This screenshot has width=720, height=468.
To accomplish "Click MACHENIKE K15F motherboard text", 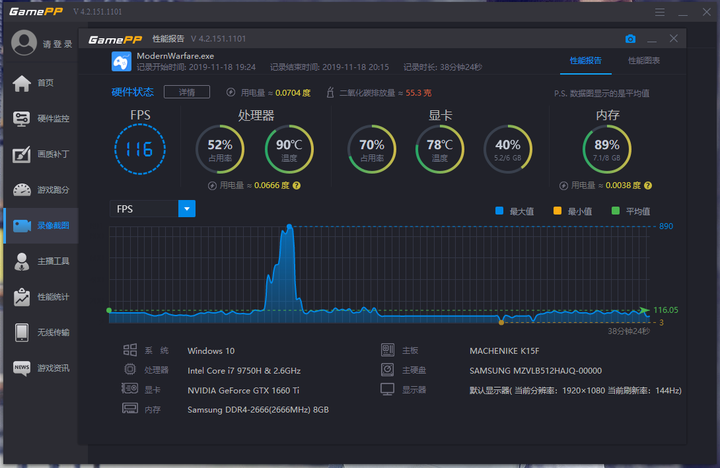I will tap(504, 351).
